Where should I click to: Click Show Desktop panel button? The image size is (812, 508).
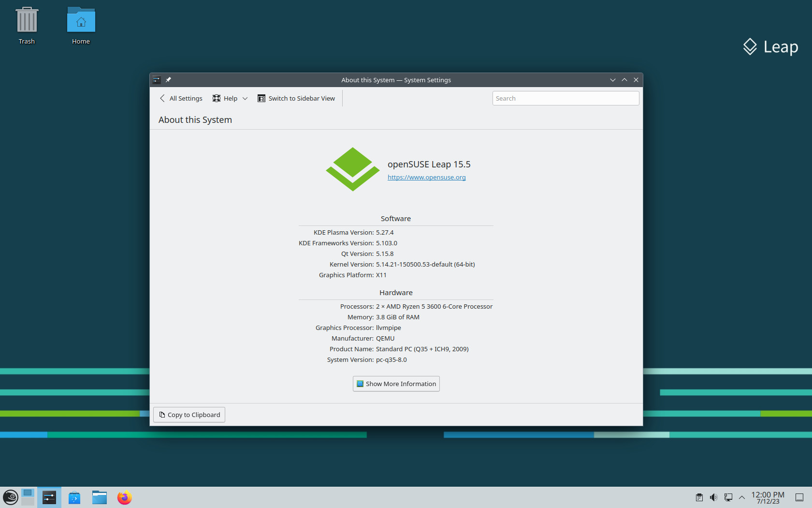click(x=799, y=497)
